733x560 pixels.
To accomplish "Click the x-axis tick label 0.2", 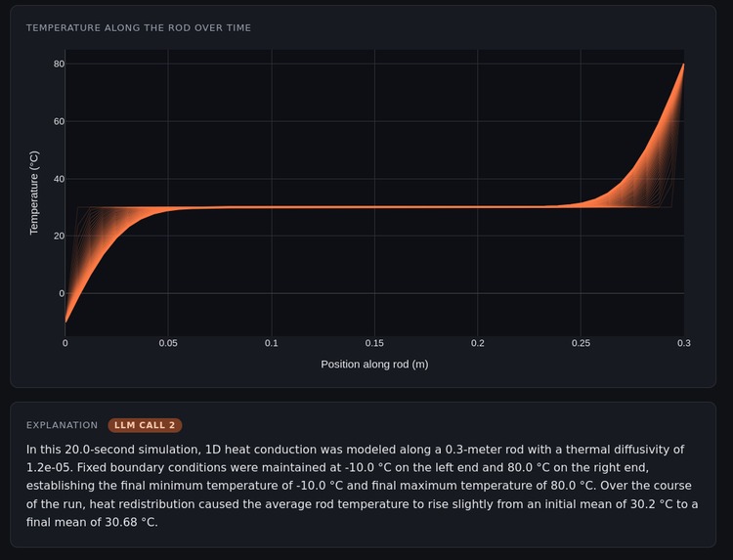I will 478,343.
